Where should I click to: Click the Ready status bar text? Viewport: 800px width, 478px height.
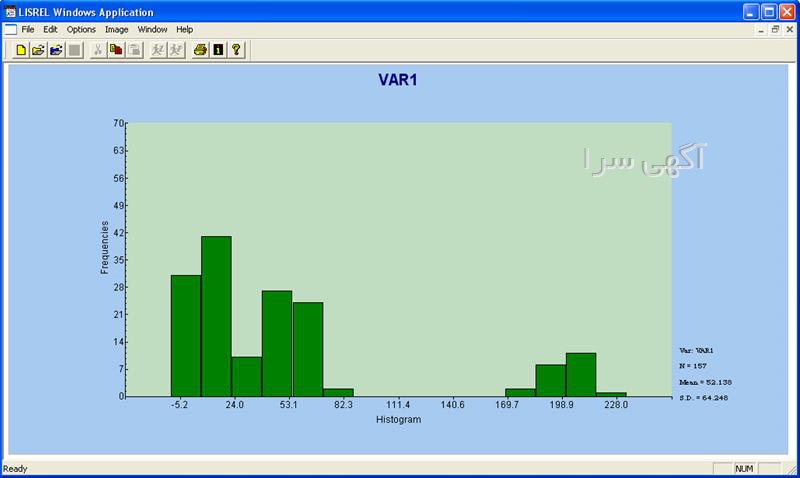click(x=15, y=468)
